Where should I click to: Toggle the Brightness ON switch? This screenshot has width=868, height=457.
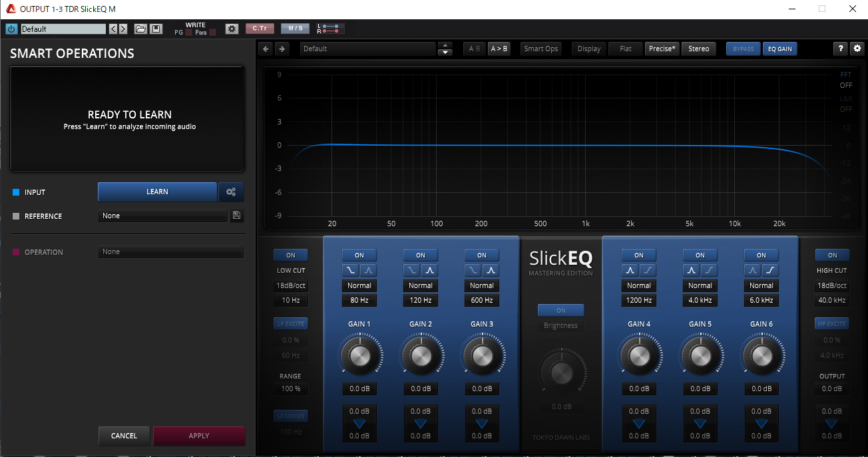(561, 311)
